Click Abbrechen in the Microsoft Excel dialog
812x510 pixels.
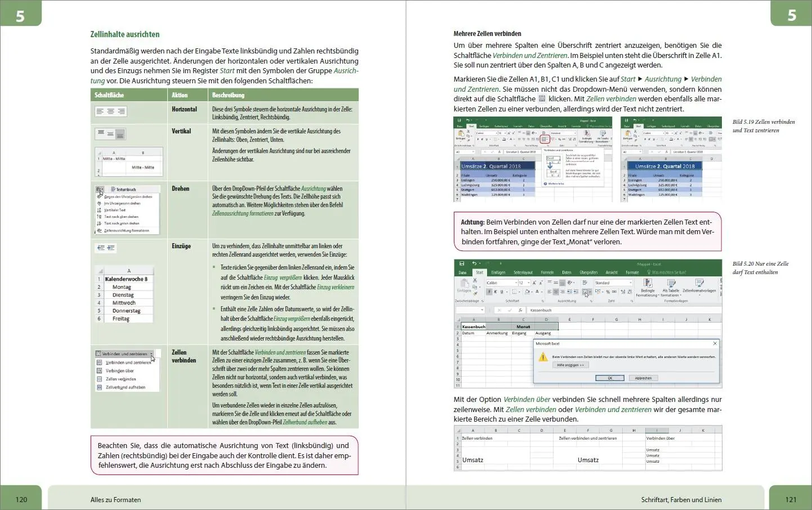[x=643, y=378]
